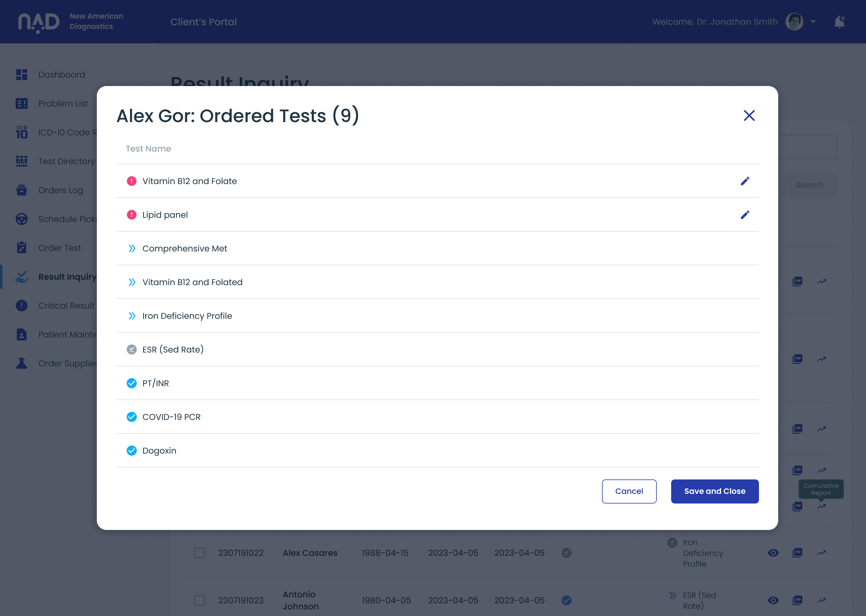The height and width of the screenshot is (616, 866).
Task: Open Orders Log in sidebar
Action: click(49, 190)
